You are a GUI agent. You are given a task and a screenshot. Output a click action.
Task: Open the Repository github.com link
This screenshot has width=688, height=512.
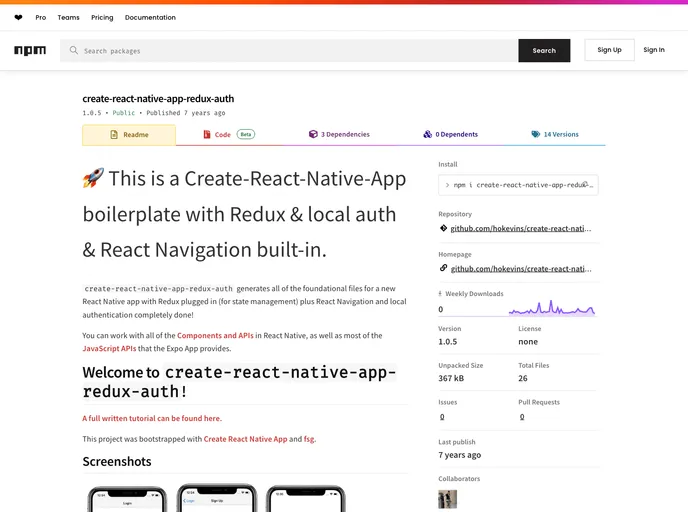pos(521,229)
